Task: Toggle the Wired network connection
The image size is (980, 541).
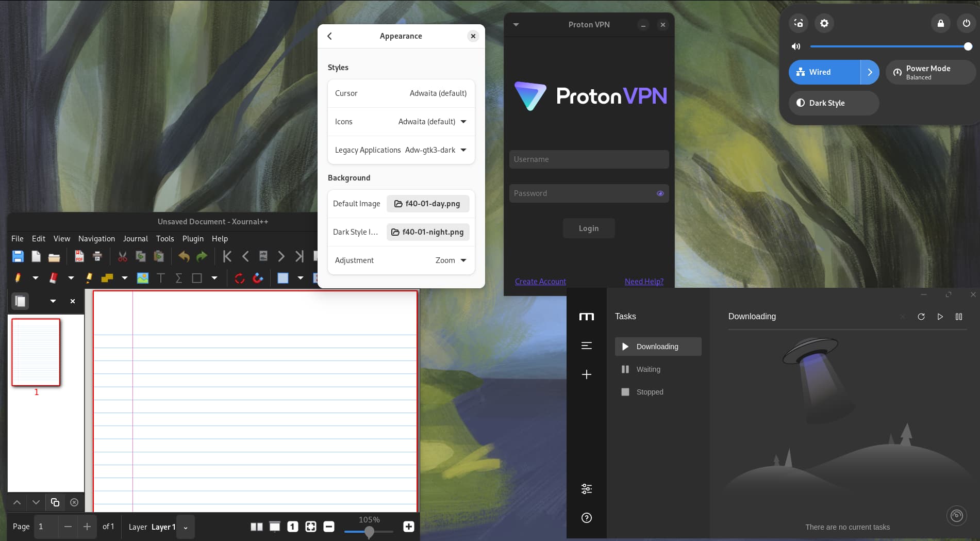Action: point(824,72)
